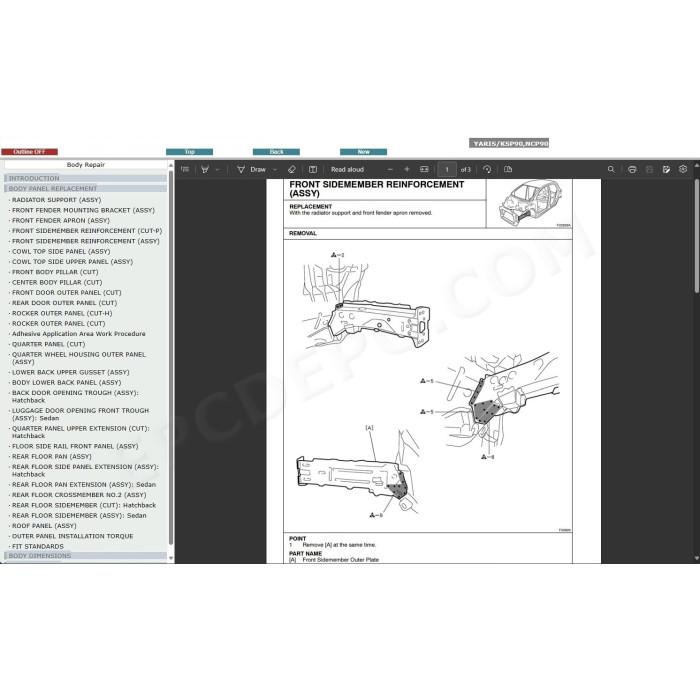Start Read aloud
This screenshot has height=700, width=700.
point(347,169)
